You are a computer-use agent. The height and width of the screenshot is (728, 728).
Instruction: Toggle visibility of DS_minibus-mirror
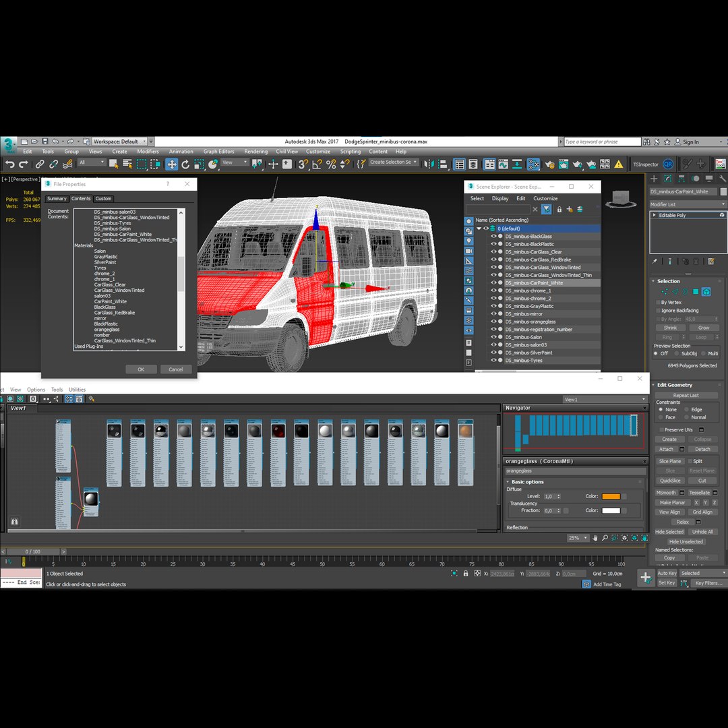(493, 314)
